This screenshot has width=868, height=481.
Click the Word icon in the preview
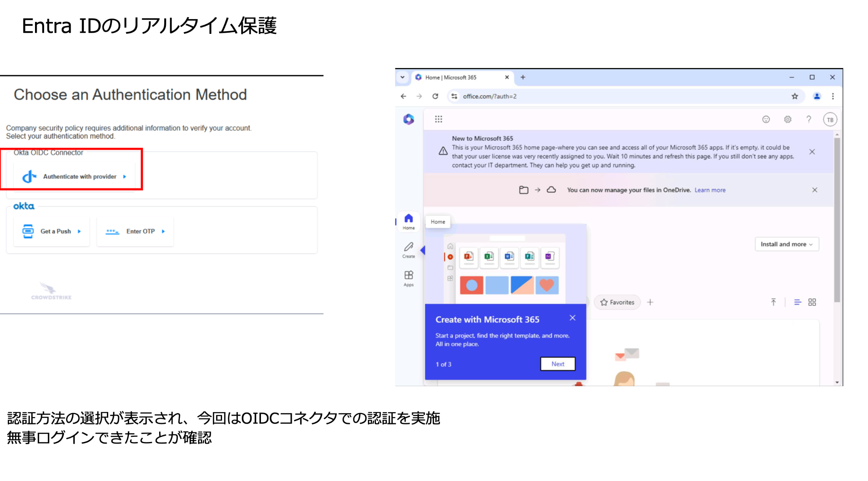point(509,257)
